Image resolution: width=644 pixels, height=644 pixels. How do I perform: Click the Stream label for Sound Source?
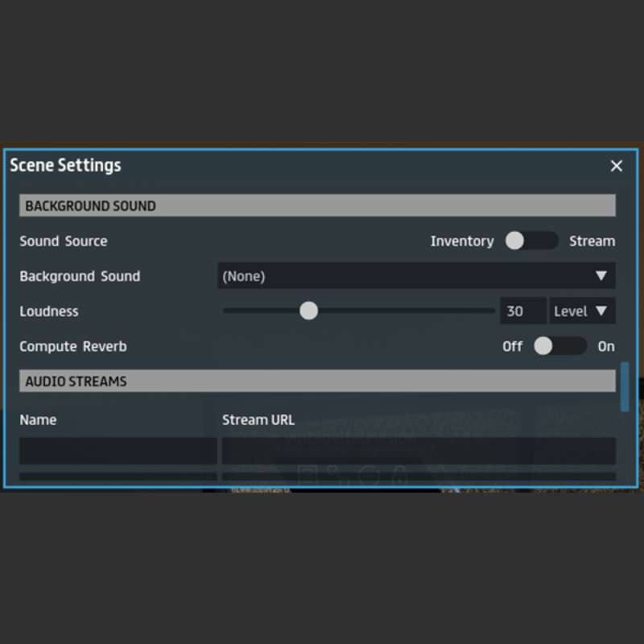(x=592, y=241)
